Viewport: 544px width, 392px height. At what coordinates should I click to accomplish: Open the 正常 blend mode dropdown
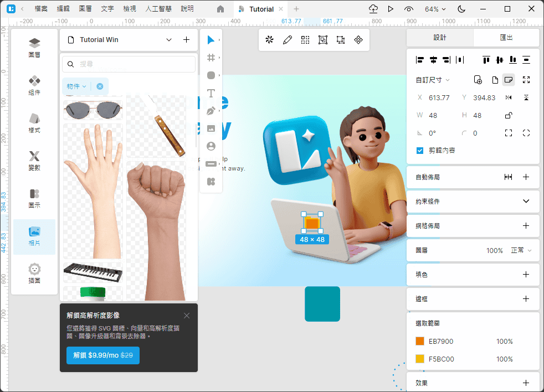click(521, 250)
